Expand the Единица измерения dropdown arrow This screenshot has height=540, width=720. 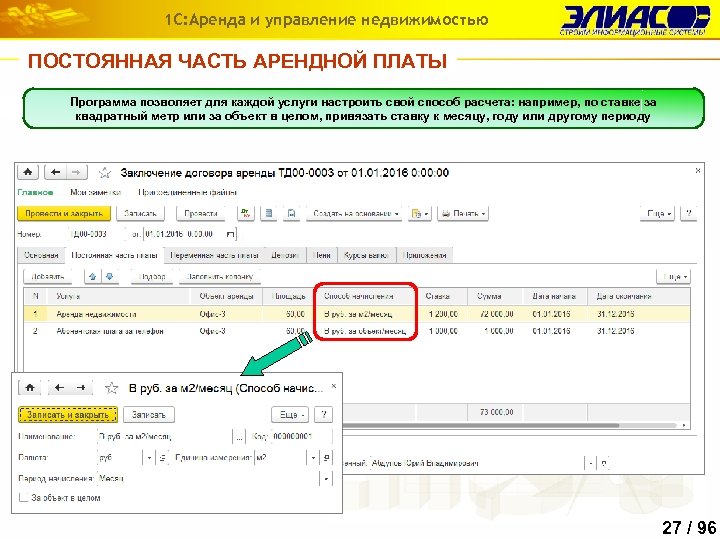tap(313, 458)
